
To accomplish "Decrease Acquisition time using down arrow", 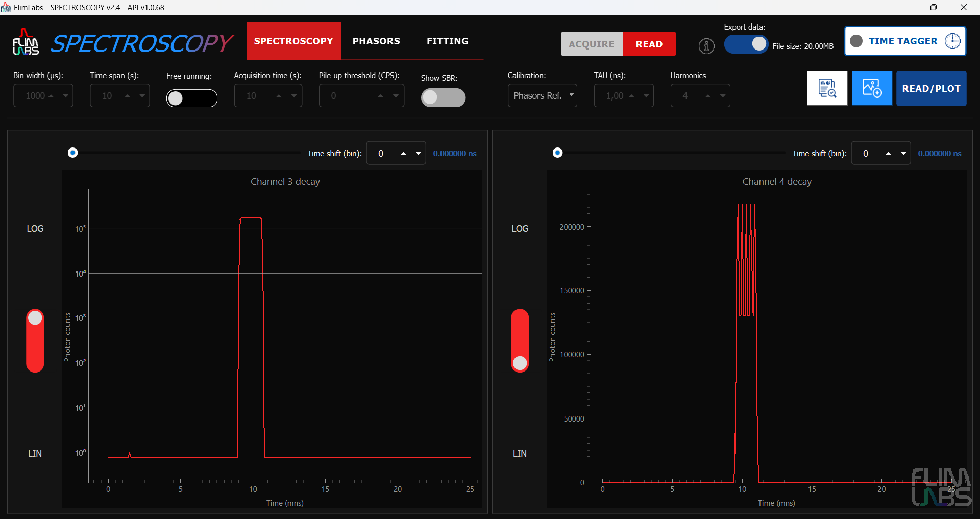I will (x=294, y=96).
